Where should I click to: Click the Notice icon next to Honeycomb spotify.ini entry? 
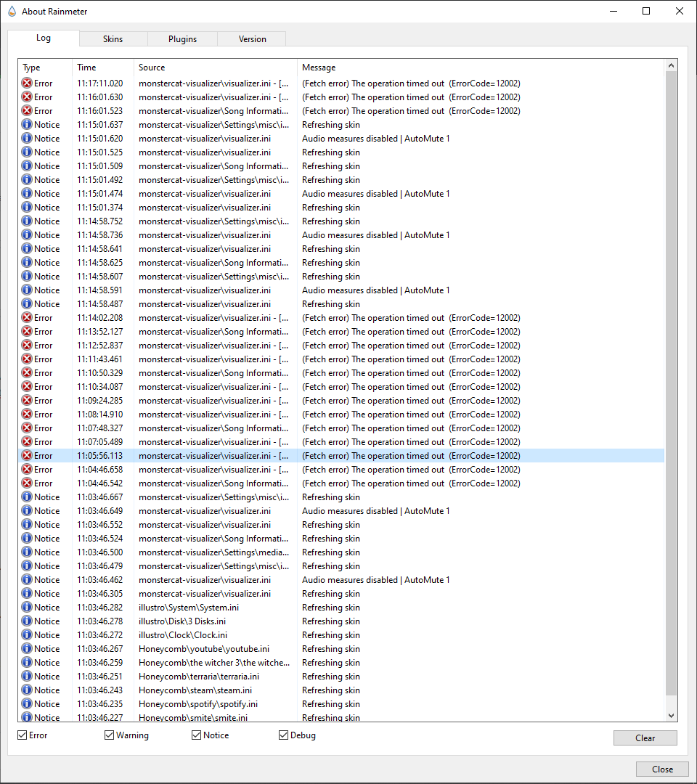pos(25,703)
